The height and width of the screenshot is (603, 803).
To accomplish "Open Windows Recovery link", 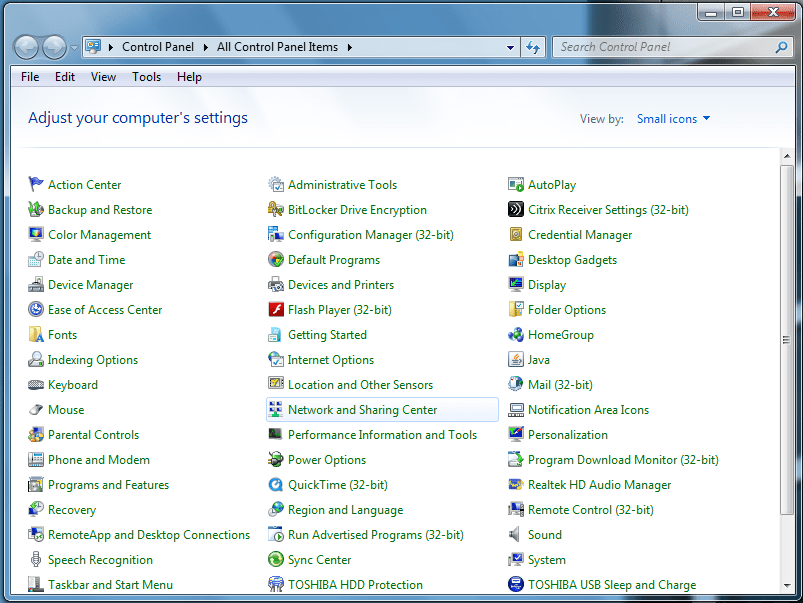I will coord(72,510).
